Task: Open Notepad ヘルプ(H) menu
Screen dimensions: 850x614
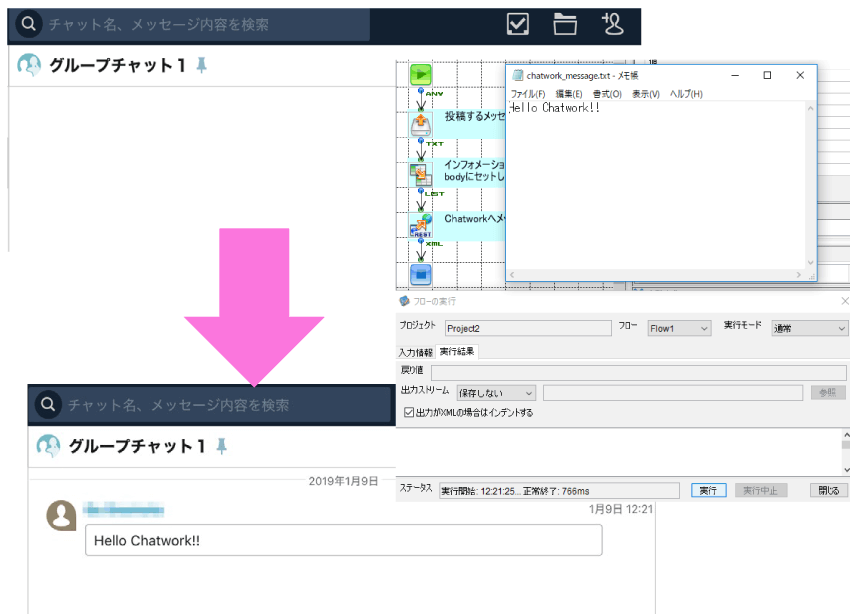Action: click(686, 94)
